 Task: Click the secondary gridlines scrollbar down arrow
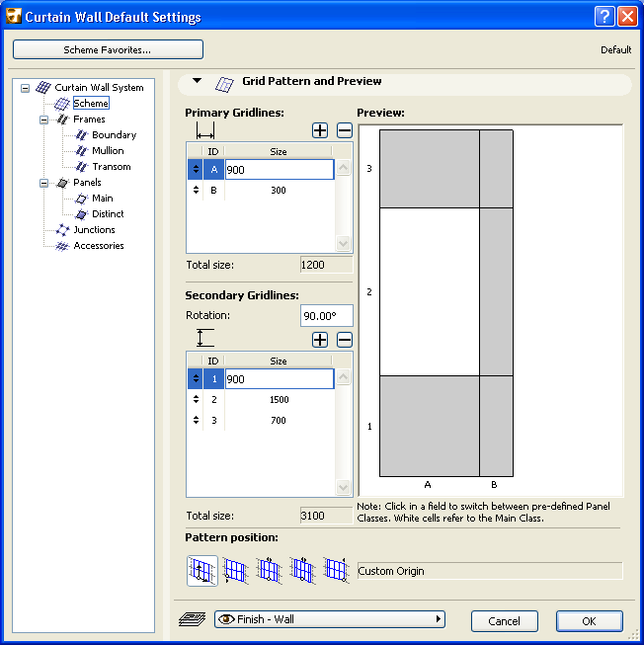point(343,487)
